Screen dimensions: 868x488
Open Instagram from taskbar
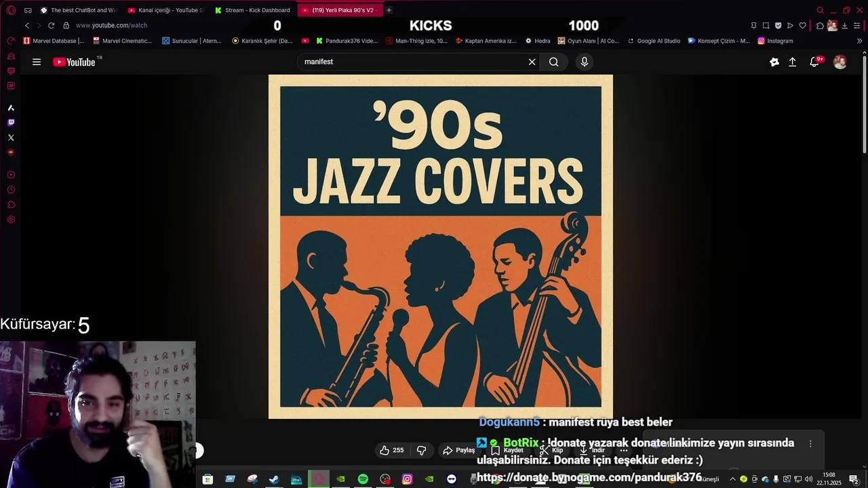coord(407,479)
